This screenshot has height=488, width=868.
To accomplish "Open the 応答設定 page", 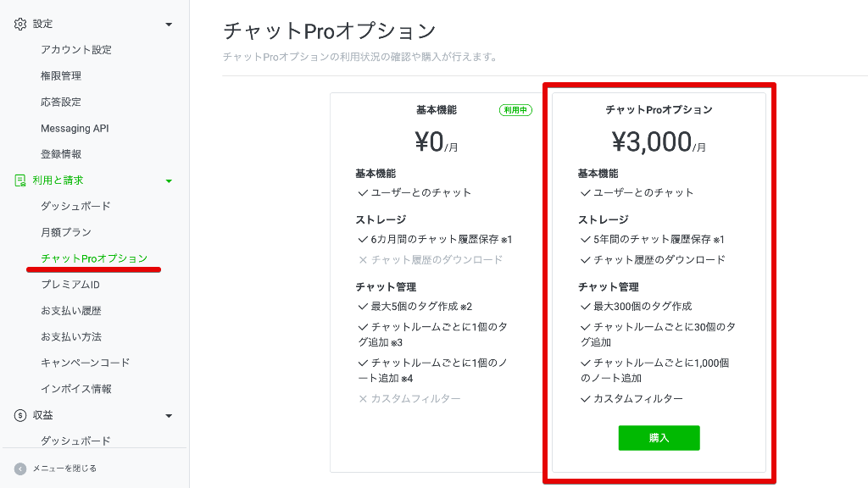I will click(x=59, y=102).
